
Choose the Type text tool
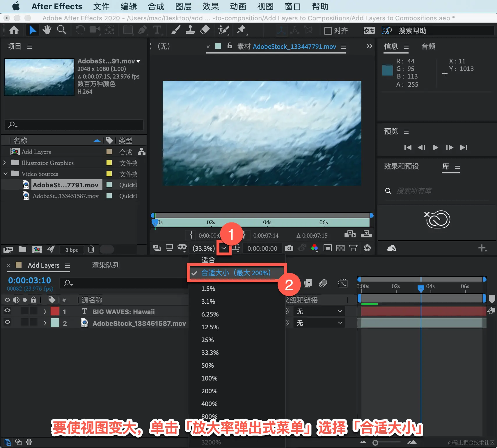tap(157, 30)
